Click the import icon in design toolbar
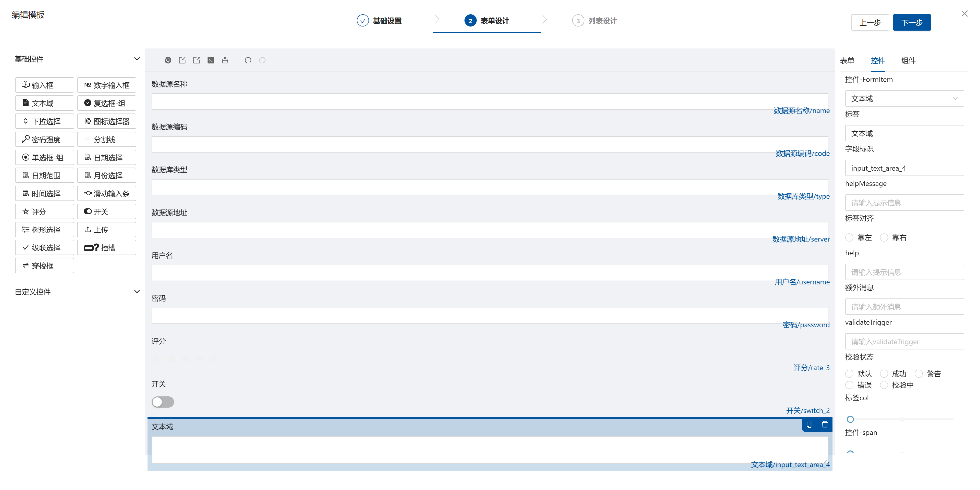The image size is (980, 490). pos(182,60)
